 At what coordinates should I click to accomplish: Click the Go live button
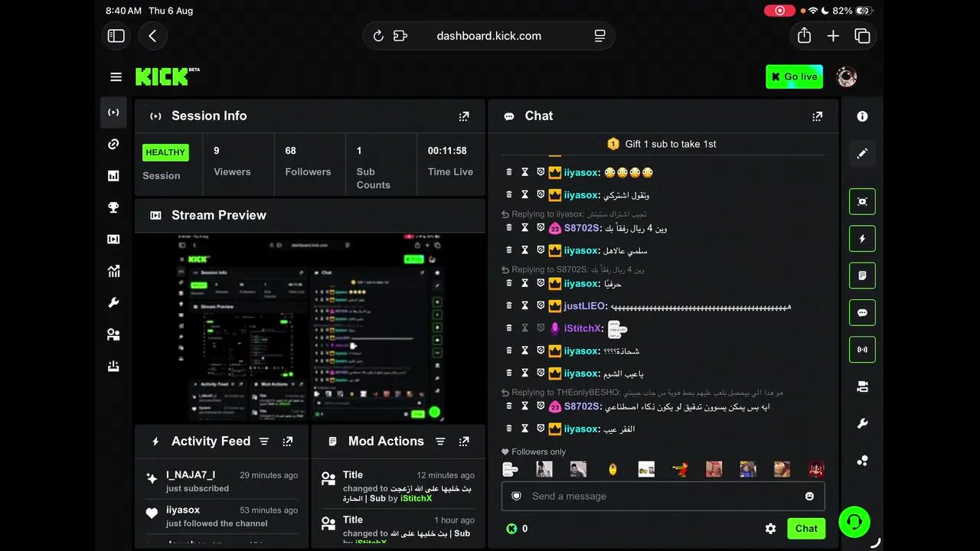pyautogui.click(x=795, y=77)
